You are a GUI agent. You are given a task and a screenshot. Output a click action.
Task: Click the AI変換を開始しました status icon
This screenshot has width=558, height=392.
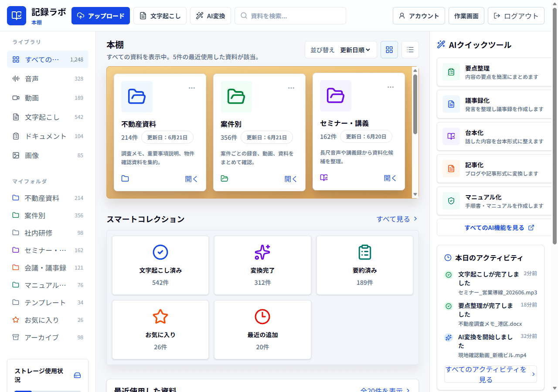(x=448, y=338)
